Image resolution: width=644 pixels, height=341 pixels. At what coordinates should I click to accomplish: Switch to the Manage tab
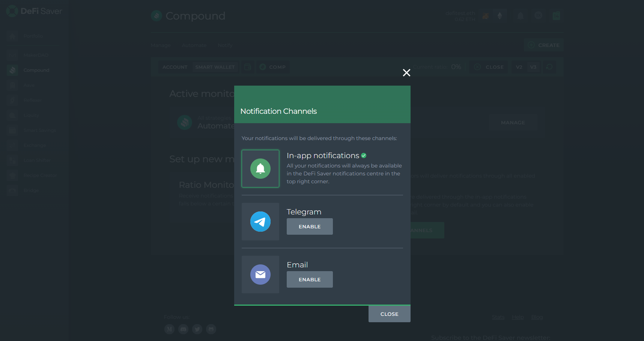[x=161, y=45]
